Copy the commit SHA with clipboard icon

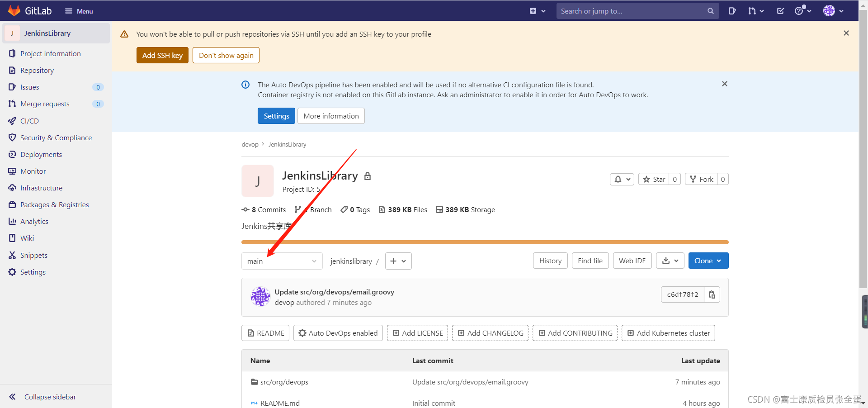pyautogui.click(x=712, y=294)
